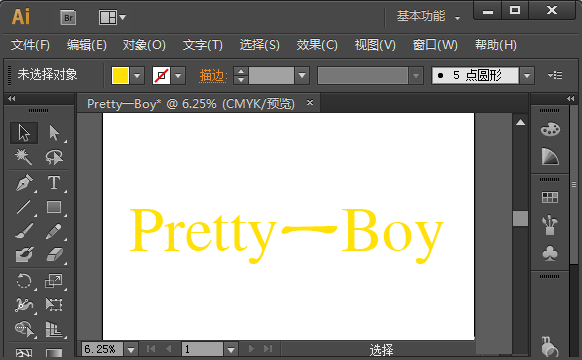Pick the Perspective Grid tool

(x=54, y=329)
